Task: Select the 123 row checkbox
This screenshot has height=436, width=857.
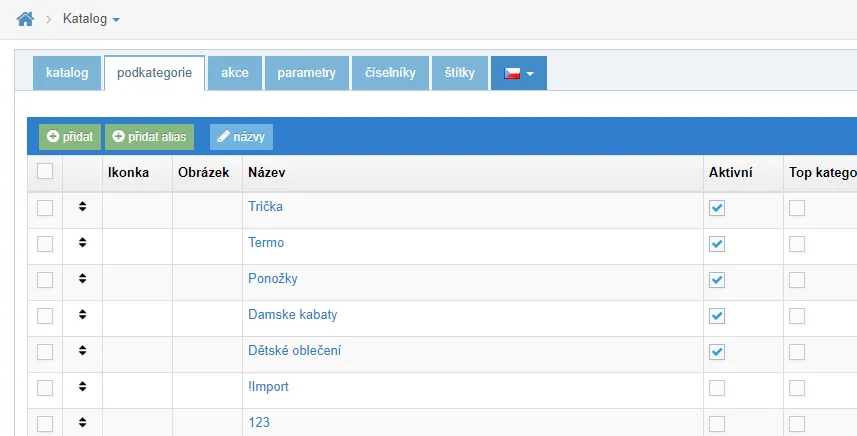Action: tap(45, 424)
